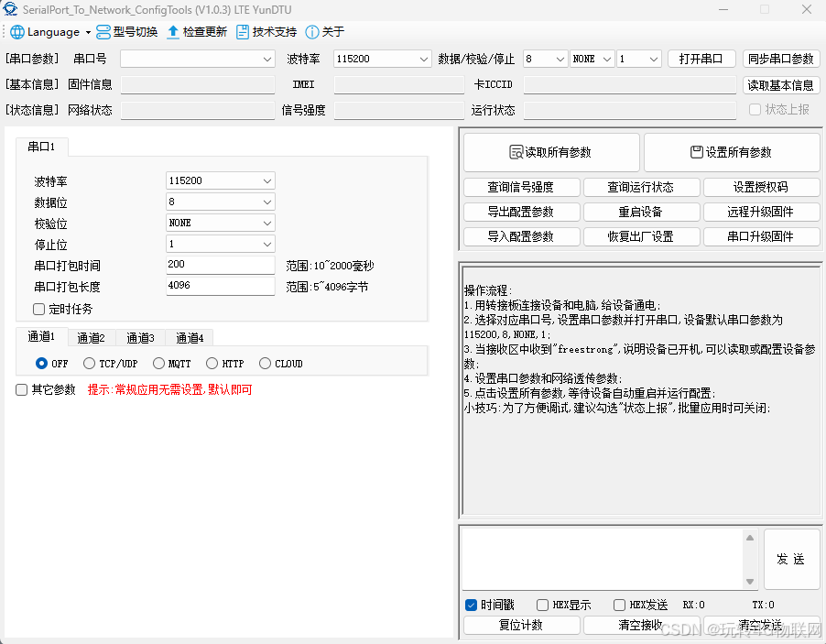Switch to the 通道2 tab
Viewport: 826px width, 644px height.
91,337
